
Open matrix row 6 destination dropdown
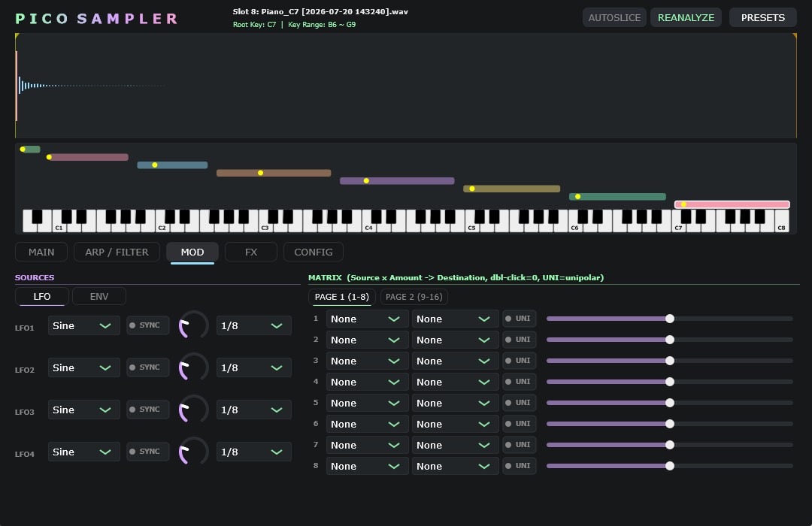pyautogui.click(x=455, y=424)
